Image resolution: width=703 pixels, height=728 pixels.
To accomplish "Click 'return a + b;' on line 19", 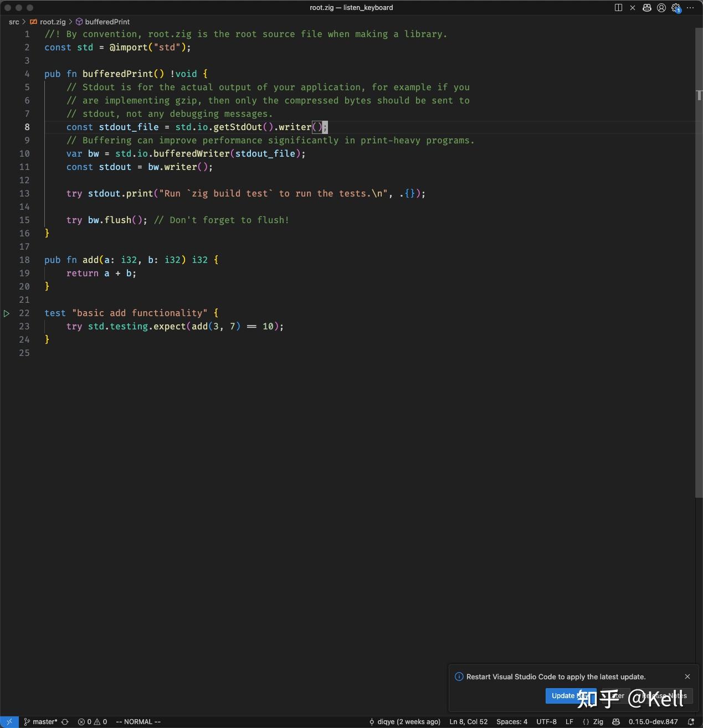I will [101, 273].
